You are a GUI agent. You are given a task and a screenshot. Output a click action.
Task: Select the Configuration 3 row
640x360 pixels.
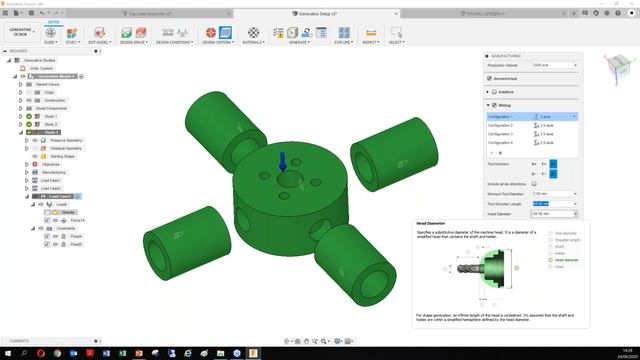(532, 134)
